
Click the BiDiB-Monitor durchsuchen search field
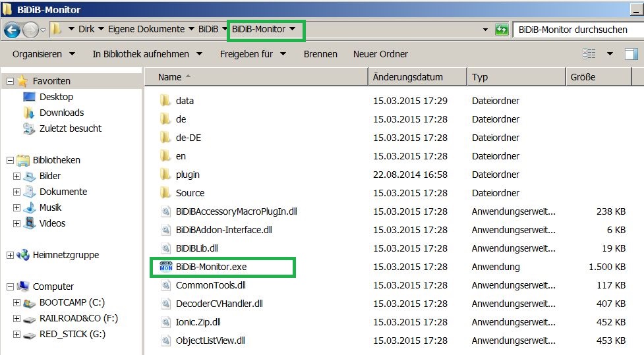coord(578,30)
